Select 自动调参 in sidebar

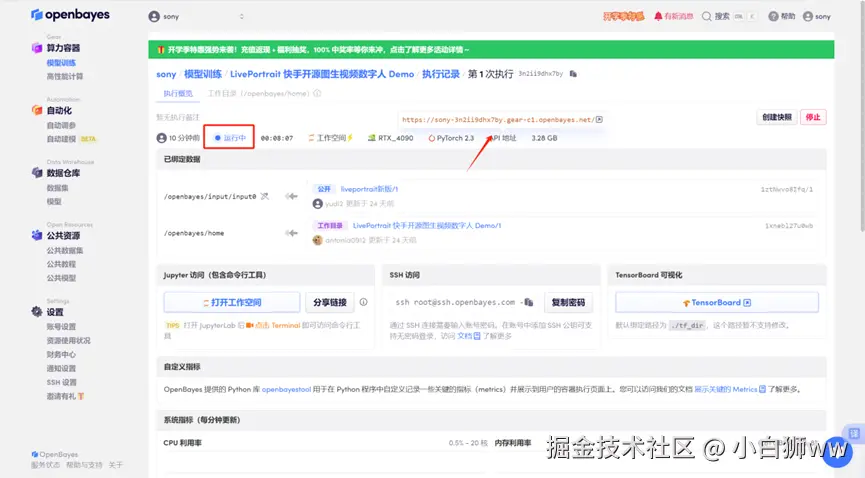[61, 125]
